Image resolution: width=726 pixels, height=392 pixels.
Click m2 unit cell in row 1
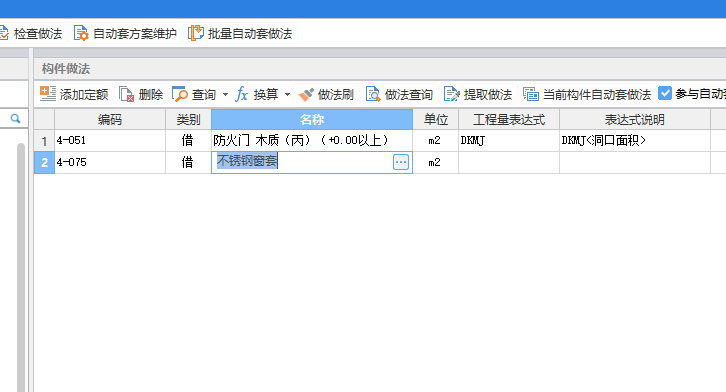pyautogui.click(x=435, y=140)
